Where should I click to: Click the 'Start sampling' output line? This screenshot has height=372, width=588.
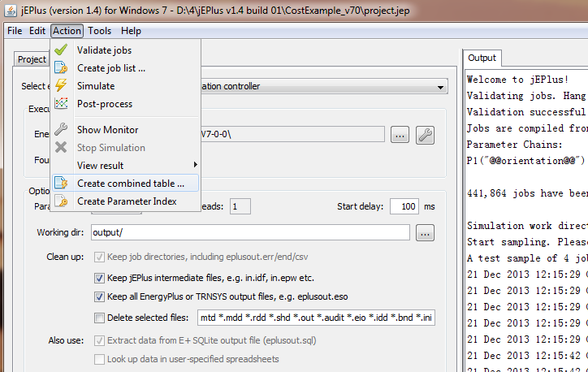click(527, 242)
